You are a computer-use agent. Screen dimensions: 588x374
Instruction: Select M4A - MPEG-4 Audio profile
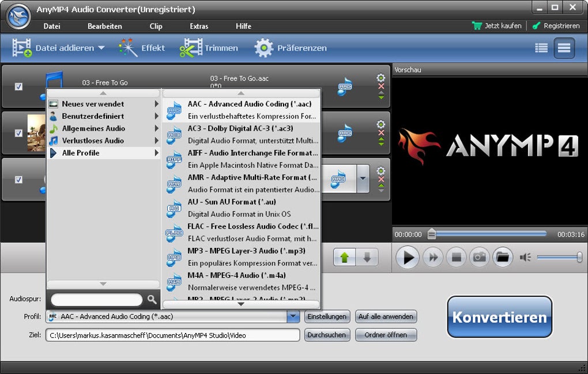coord(242,281)
